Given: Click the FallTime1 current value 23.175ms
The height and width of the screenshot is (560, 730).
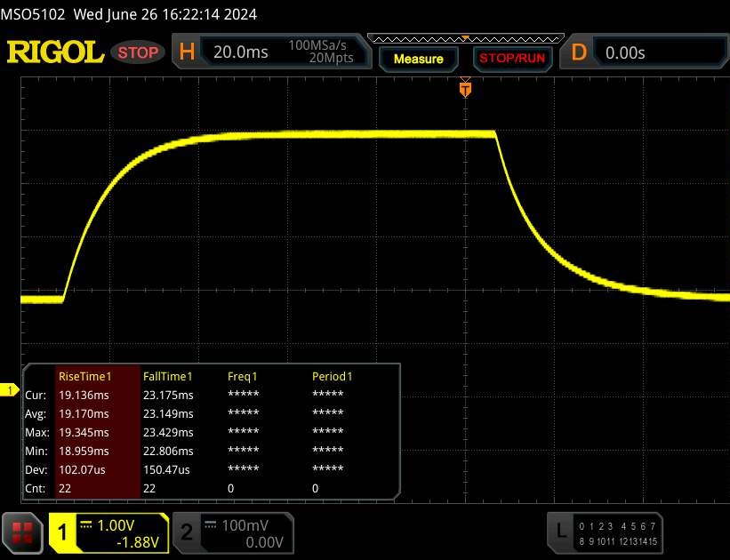Looking at the screenshot, I should pyautogui.click(x=168, y=395).
